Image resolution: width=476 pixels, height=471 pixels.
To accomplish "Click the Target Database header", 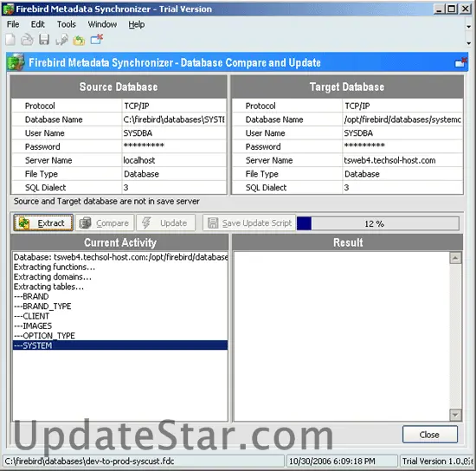I will [347, 87].
